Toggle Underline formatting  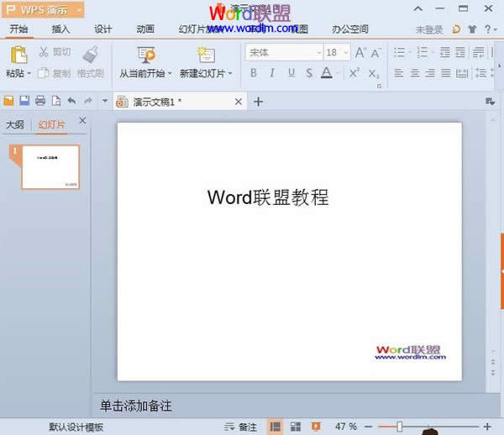tap(291, 73)
